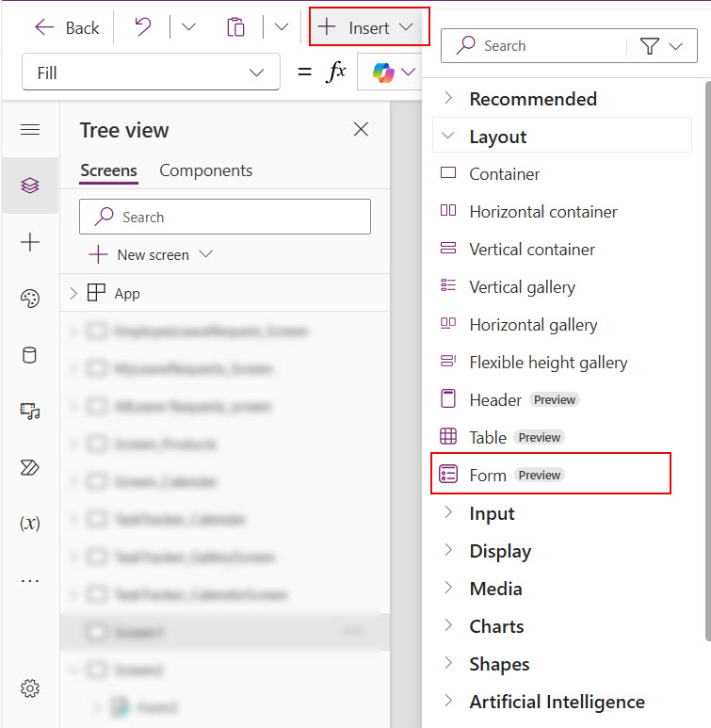This screenshot has height=728, width=711.
Task: Click the hamburger menu icon in sidebar
Action: pyautogui.click(x=30, y=130)
